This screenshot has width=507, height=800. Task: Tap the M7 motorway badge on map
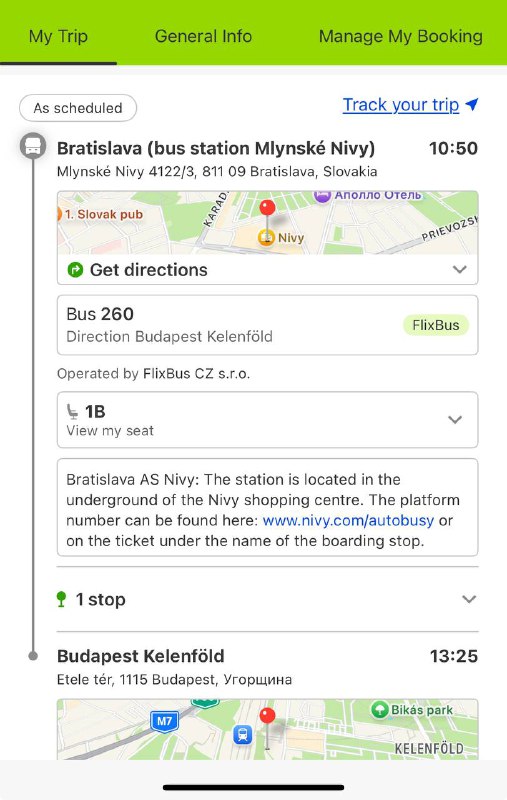[x=164, y=721]
